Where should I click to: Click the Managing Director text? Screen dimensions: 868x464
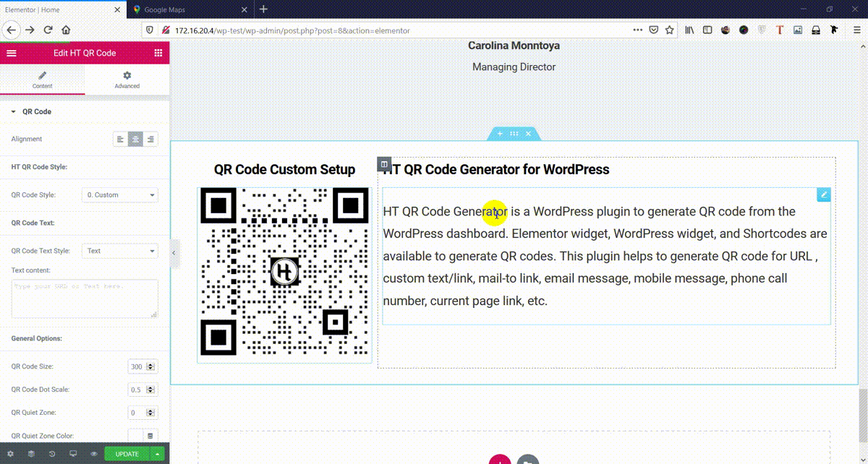click(x=514, y=67)
